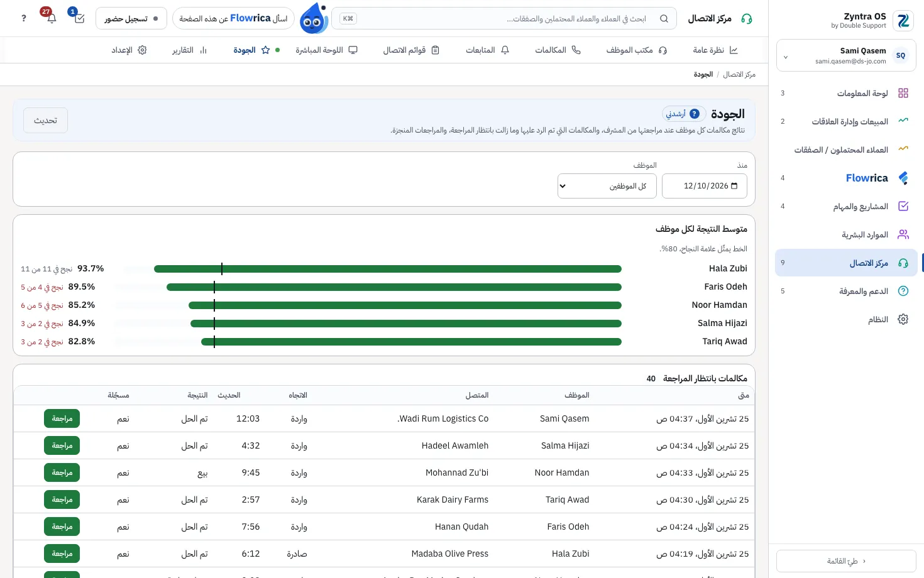Click the تسجيل حضور button
Image resolution: width=924 pixels, height=578 pixels.
pos(131,18)
